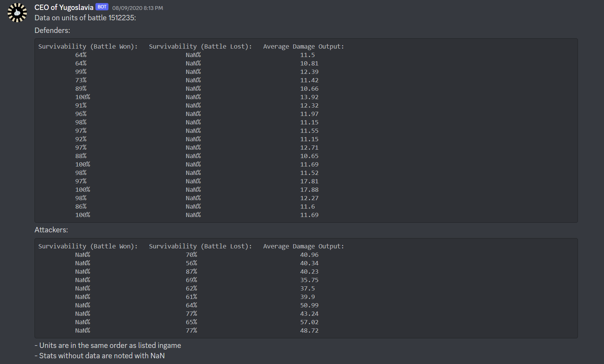The height and width of the screenshot is (364, 604).
Task: Click the message timestamp 08/09/2020 8:13 PM
Action: tap(137, 8)
